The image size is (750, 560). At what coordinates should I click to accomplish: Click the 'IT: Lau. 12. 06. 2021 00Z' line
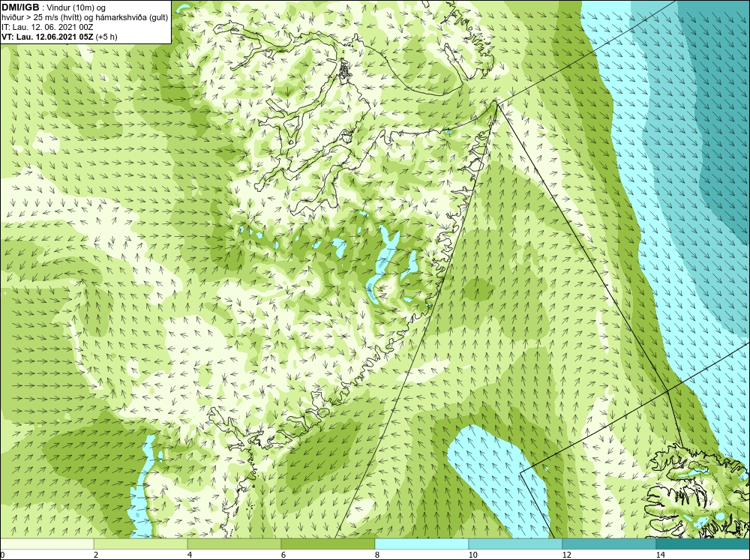pyautogui.click(x=47, y=27)
